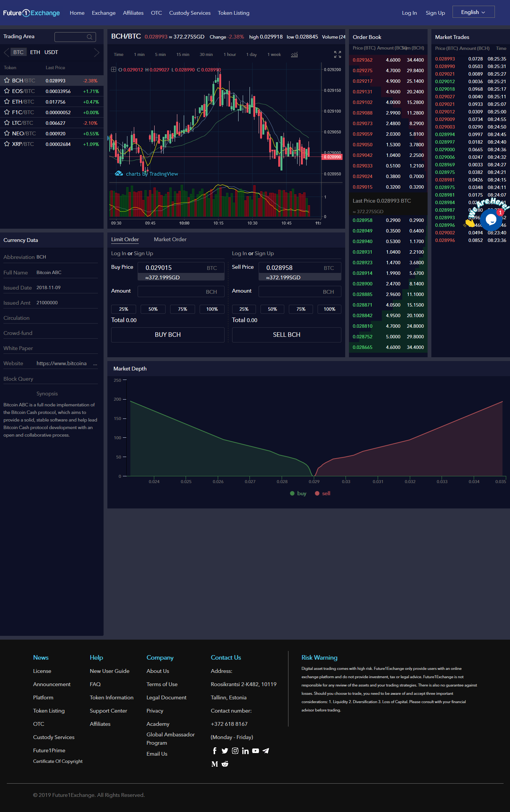Open chart indicators icon
Screen dimensions: 510x812
click(x=294, y=54)
